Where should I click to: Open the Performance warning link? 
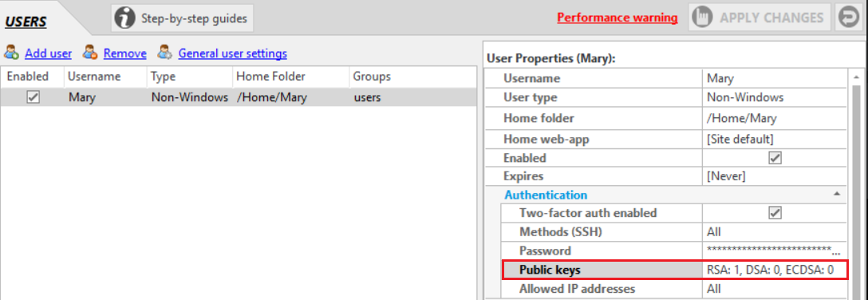617,18
